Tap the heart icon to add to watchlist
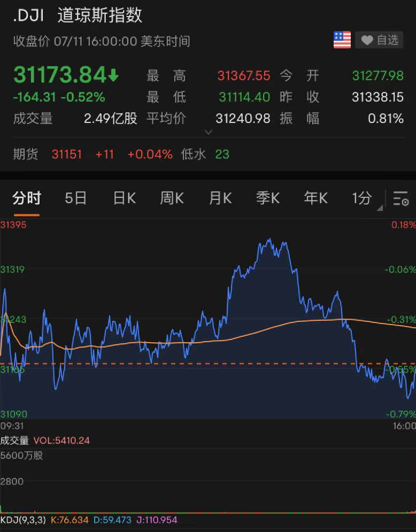 click(367, 40)
